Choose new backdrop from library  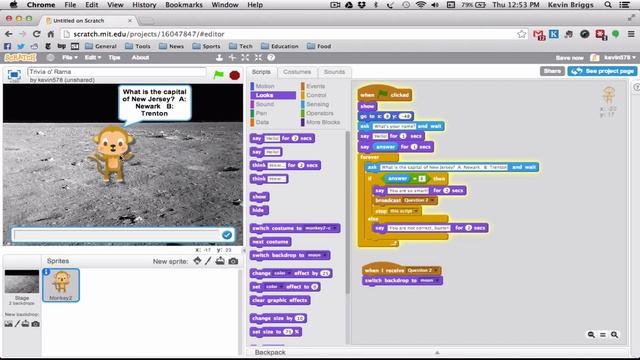click(9, 324)
